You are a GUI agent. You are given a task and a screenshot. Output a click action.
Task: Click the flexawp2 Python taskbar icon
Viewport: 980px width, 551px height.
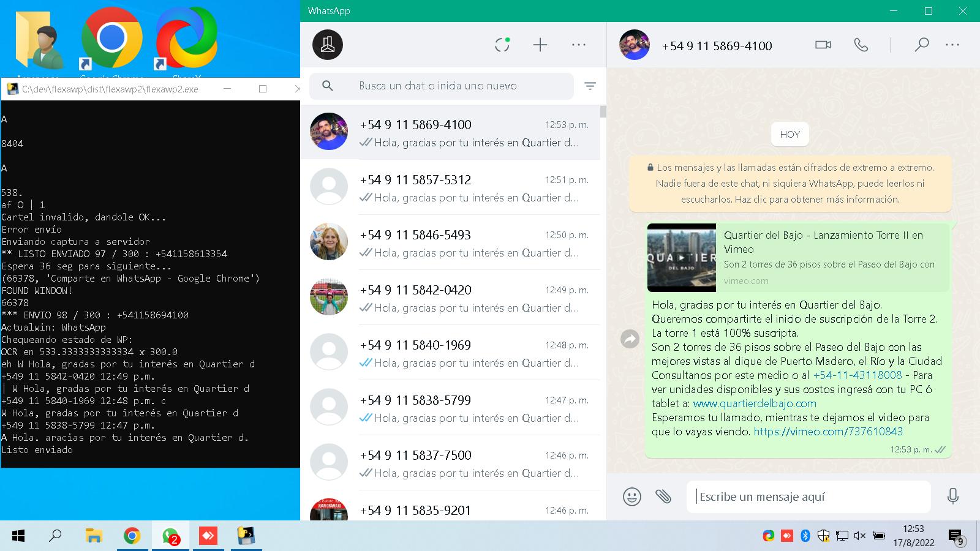(246, 536)
